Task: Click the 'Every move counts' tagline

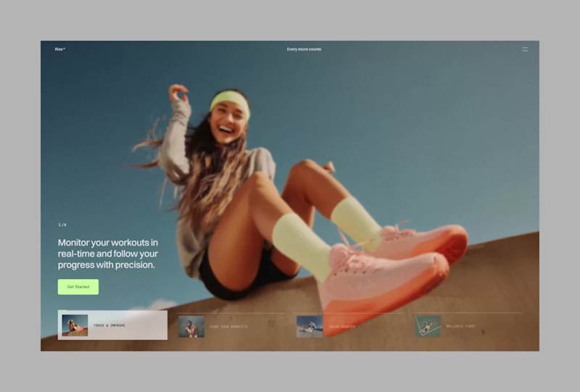Action: [x=304, y=49]
